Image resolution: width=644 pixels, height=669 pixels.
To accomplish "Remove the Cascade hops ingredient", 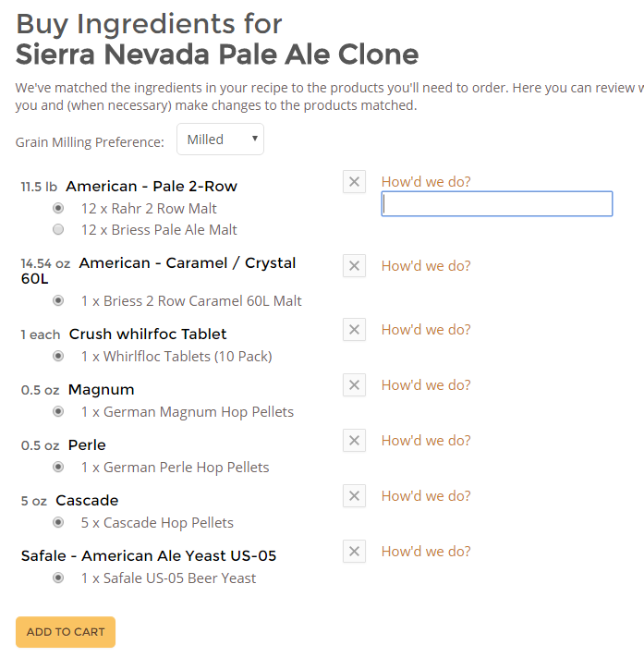I will (x=354, y=496).
